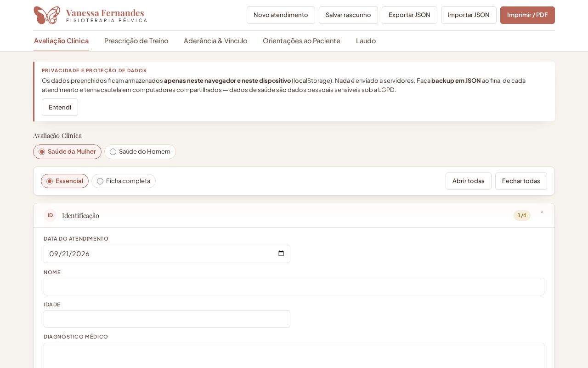The image size is (588, 368).
Task: Open the Prescrição de Treino tab
Action: [136, 41]
